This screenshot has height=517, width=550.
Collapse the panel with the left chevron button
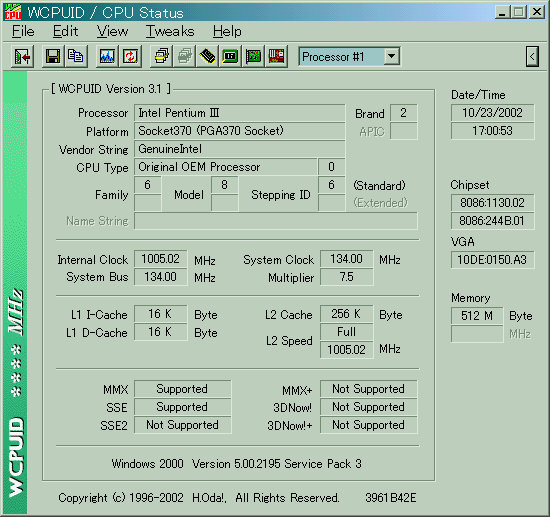click(x=532, y=56)
